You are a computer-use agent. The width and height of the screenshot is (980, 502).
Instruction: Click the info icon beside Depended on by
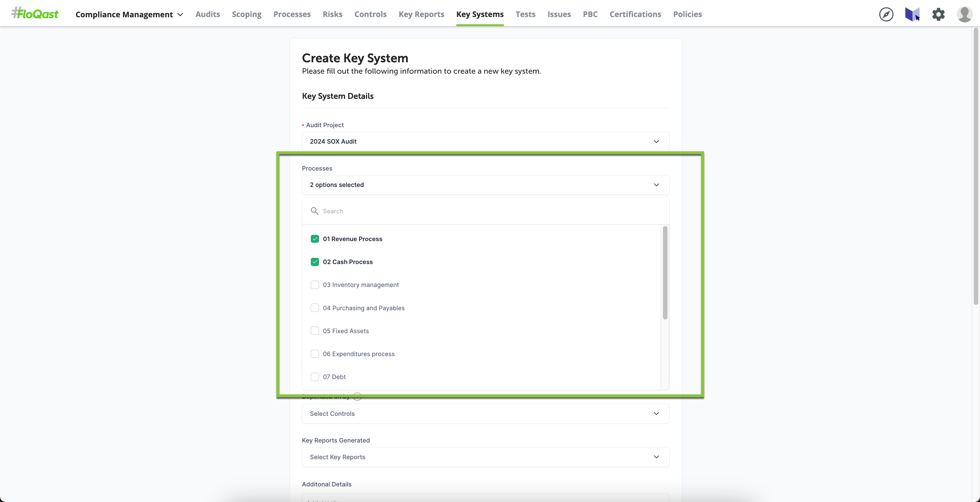[x=357, y=396]
